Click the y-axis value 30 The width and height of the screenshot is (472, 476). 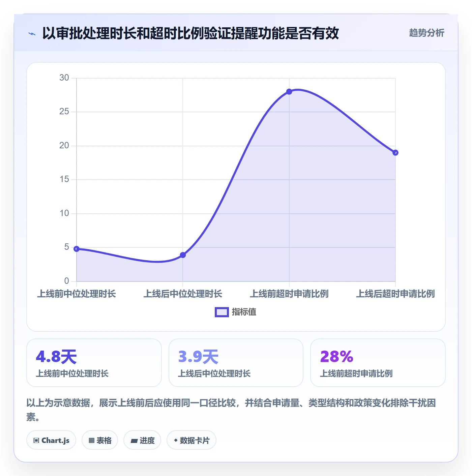[x=64, y=78]
